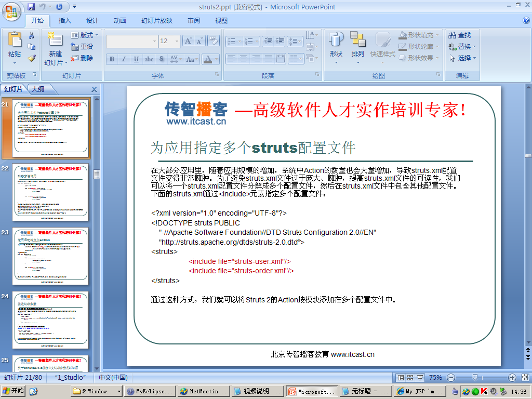
Task: Toggle bold formatting (B)
Action: click(x=112, y=59)
